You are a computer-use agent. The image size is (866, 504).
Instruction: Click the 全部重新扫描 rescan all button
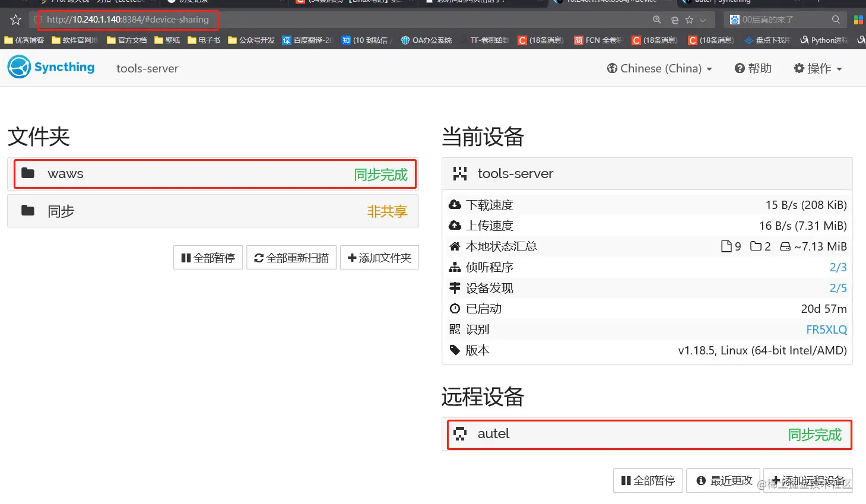291,258
